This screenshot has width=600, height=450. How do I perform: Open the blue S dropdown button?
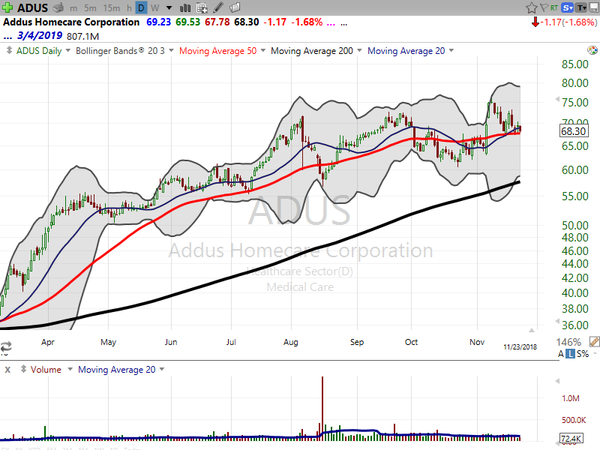(567, 8)
